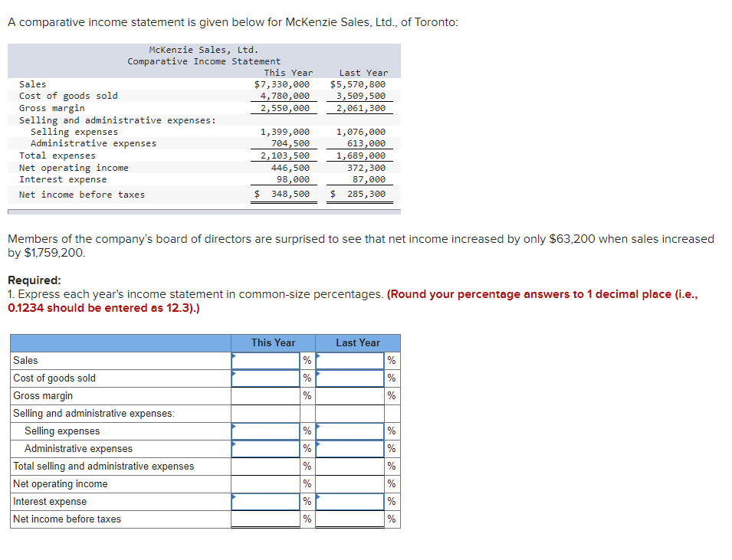Image resolution: width=732 pixels, height=560 pixels.
Task: Click the Interest expense Last Year input field
Action: 349,501
